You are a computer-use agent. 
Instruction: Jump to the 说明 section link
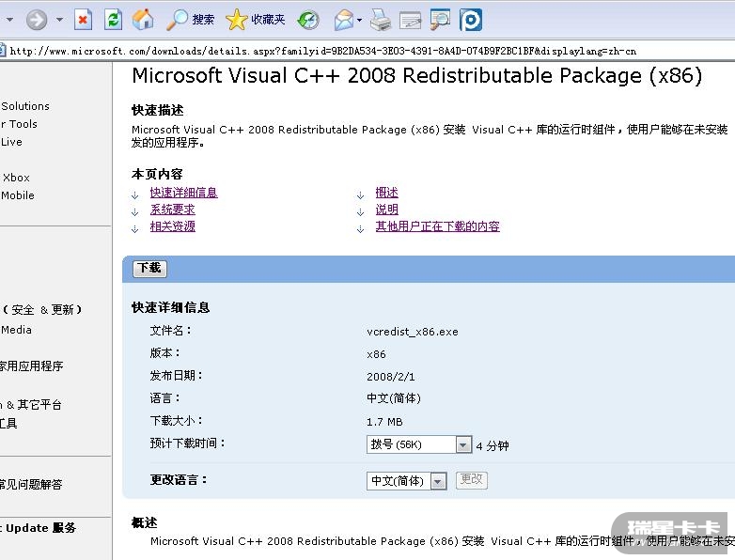(x=386, y=210)
